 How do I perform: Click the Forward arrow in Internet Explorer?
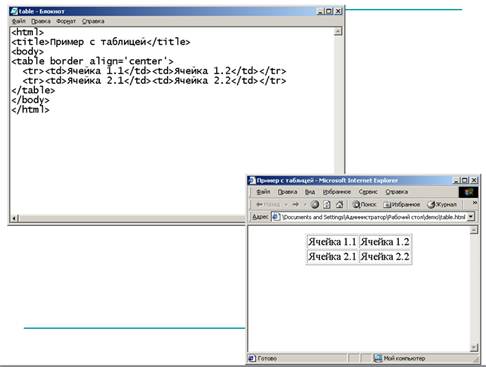pyautogui.click(x=295, y=204)
